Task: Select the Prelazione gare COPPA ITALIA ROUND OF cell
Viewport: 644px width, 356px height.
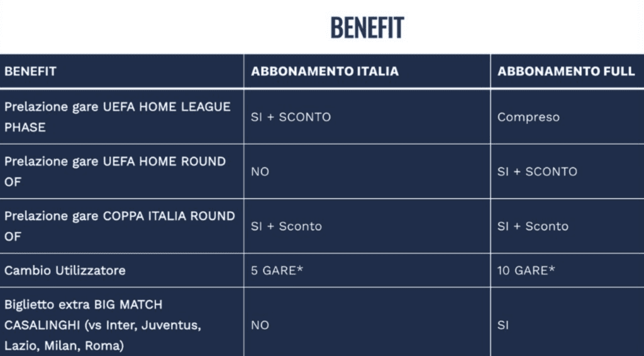Action: tap(119, 226)
